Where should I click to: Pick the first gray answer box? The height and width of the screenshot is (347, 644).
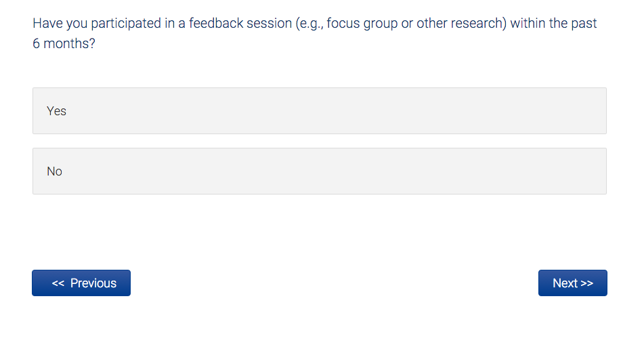pyautogui.click(x=319, y=110)
